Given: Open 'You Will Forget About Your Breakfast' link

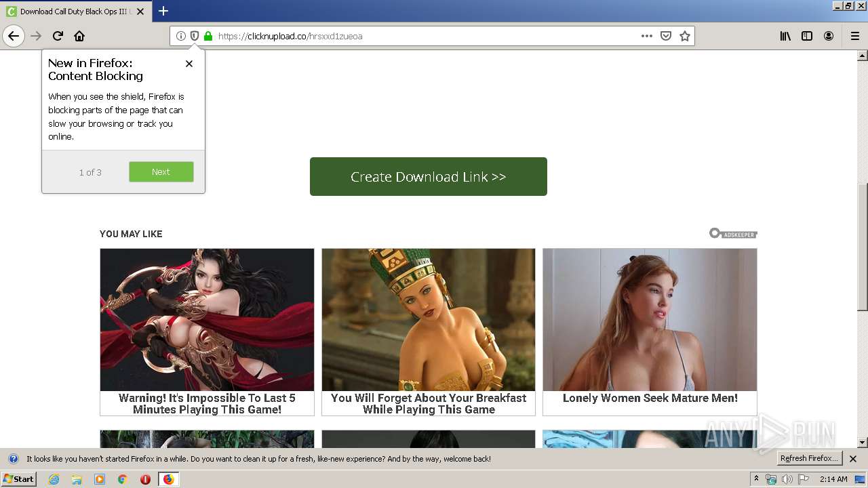Looking at the screenshot, I should pyautogui.click(x=429, y=403).
